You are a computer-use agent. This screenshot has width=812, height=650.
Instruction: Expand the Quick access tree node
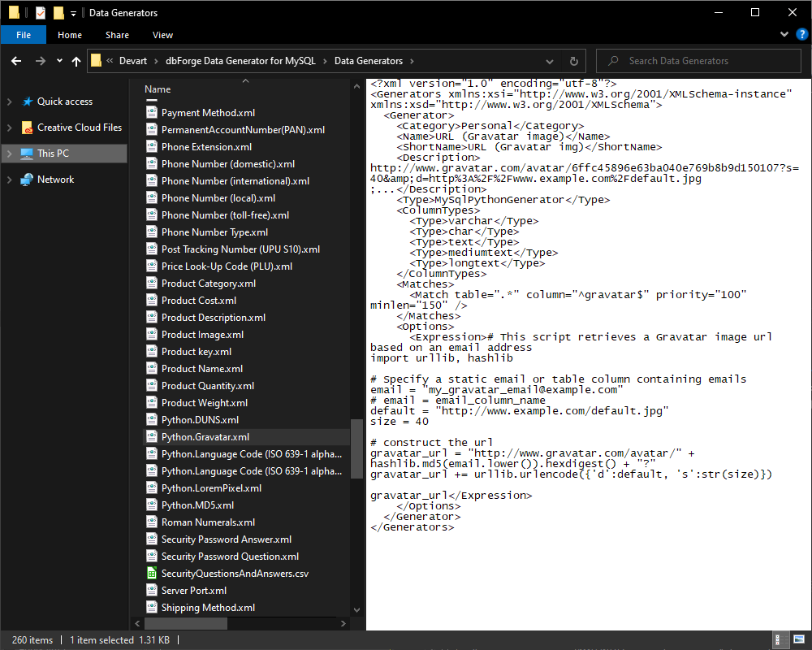pyautogui.click(x=10, y=102)
